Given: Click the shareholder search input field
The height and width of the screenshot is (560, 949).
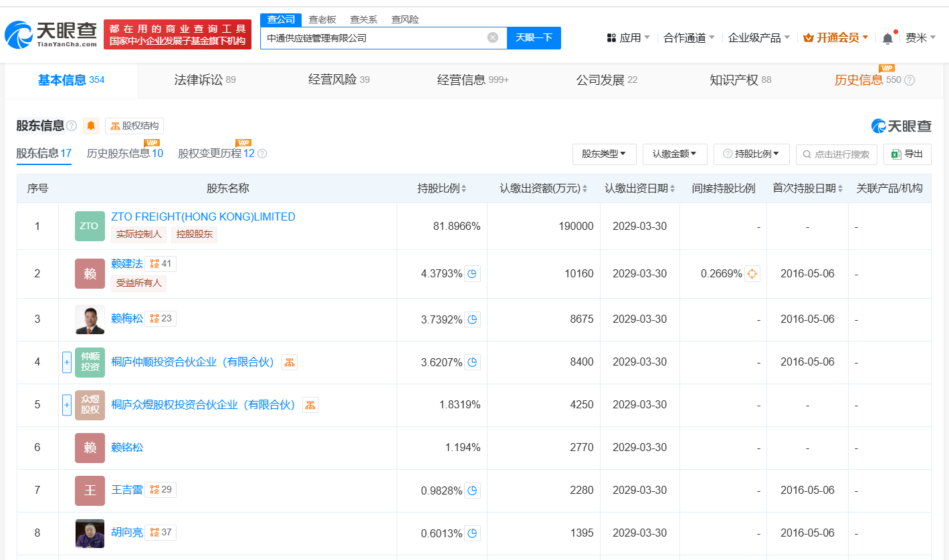Looking at the screenshot, I should 836,154.
